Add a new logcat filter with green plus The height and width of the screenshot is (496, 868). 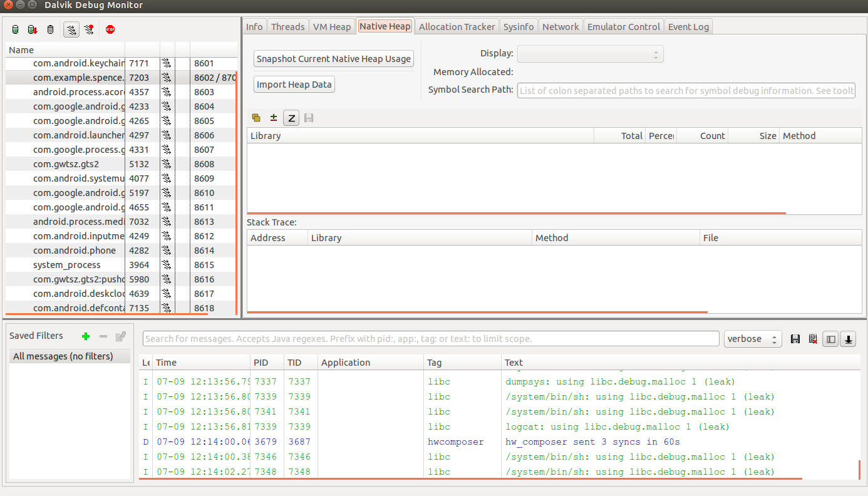86,336
